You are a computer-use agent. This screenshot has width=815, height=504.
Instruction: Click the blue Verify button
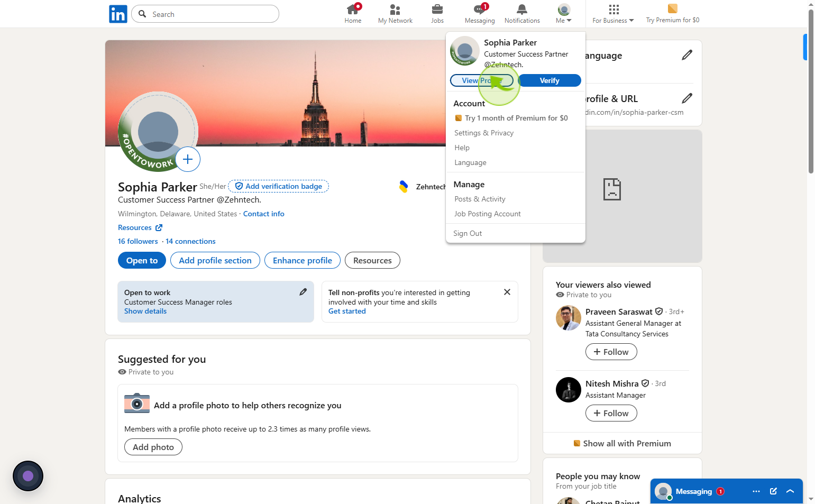coord(550,80)
